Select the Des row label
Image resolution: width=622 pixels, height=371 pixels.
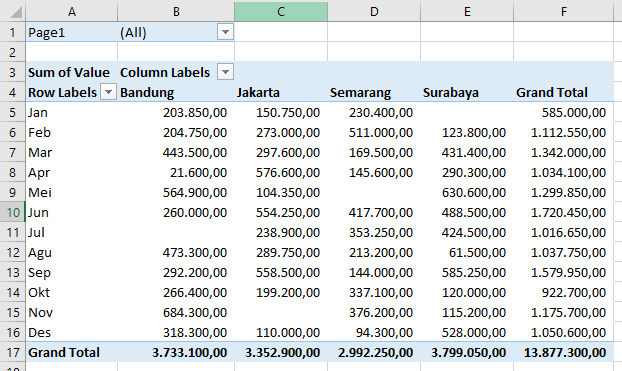39,332
